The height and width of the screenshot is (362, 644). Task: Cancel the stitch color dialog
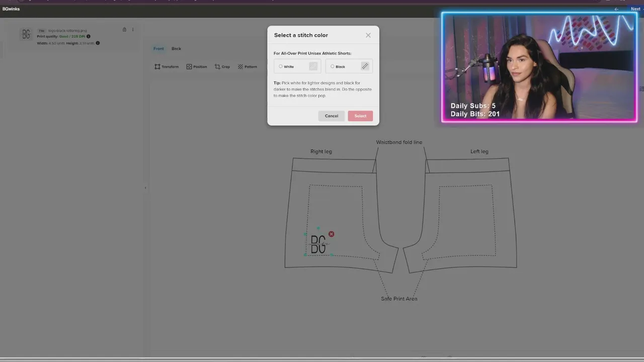(332, 116)
